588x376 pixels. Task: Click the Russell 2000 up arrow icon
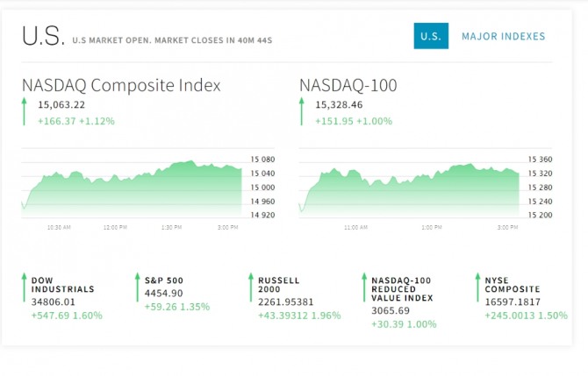(251, 287)
